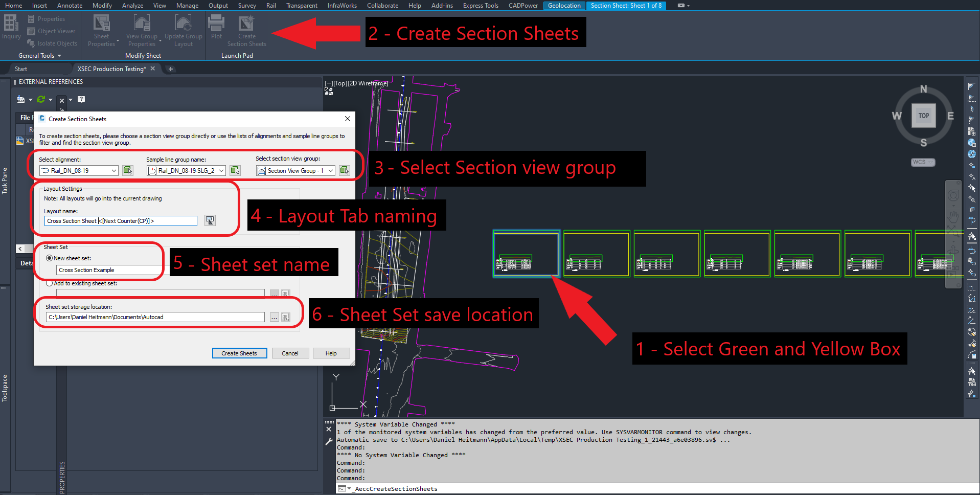Click the refresh icon in External References

tap(41, 99)
